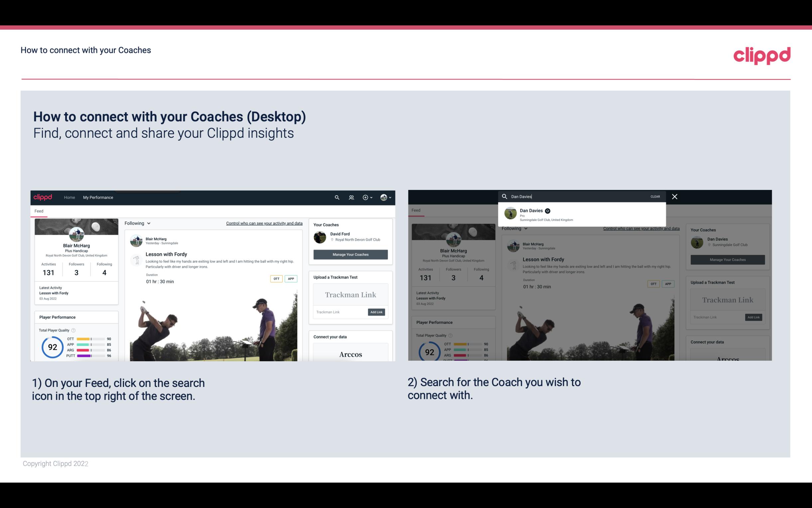Click the Home menu item in navbar
Viewport: 812px width, 508px height.
(69, 197)
